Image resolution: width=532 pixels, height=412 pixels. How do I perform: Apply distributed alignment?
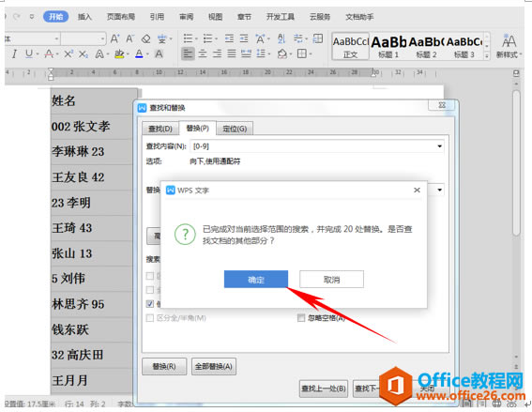[247, 53]
